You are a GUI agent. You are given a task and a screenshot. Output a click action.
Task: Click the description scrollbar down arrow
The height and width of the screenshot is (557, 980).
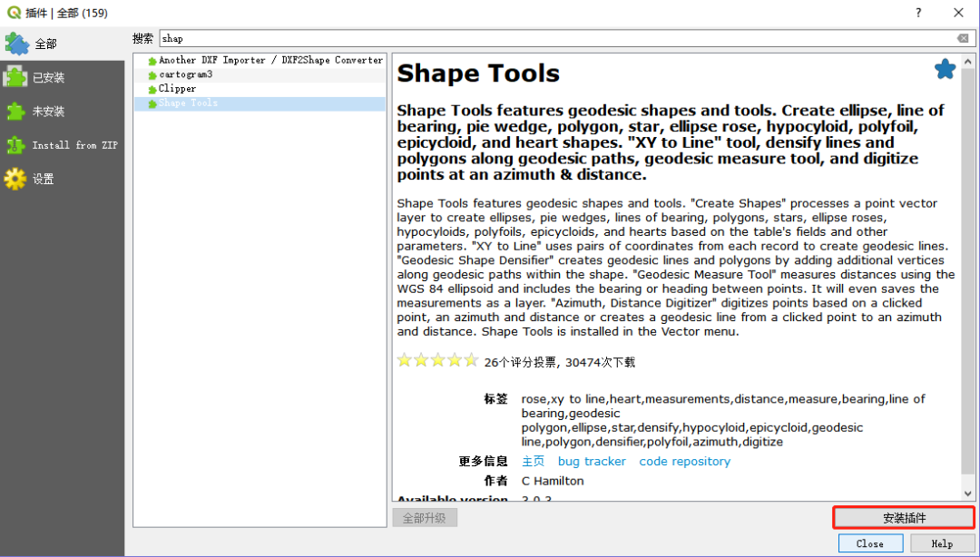point(967,493)
